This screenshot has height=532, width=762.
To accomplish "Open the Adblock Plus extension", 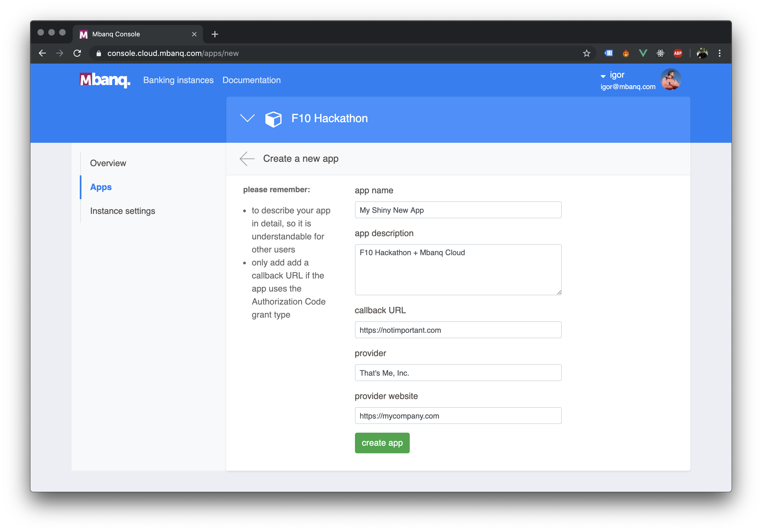I will (x=677, y=53).
